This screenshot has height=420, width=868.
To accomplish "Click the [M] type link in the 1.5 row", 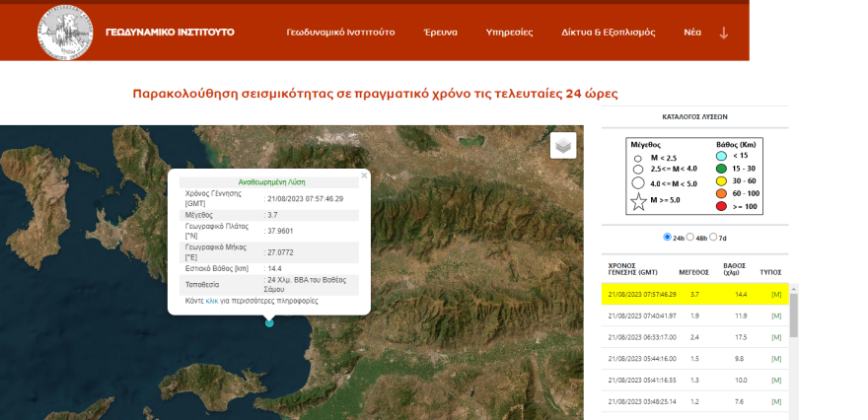I will click(x=776, y=359).
